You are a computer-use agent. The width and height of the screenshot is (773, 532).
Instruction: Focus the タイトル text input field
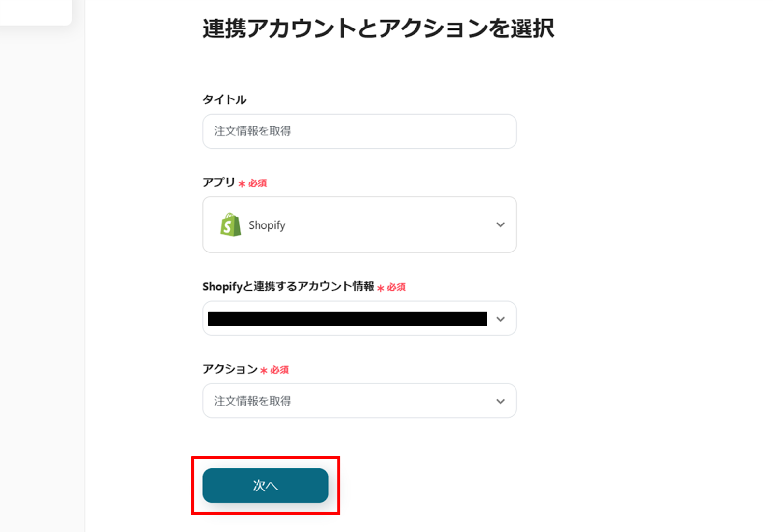359,131
